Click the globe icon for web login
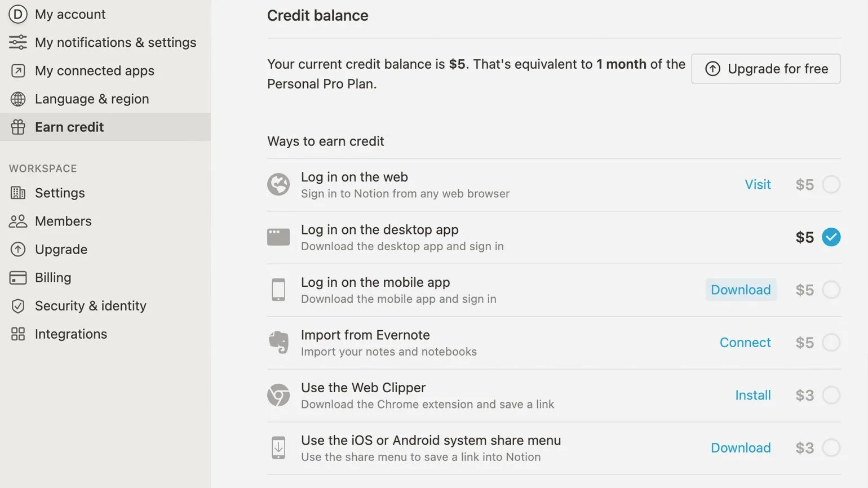868x488 pixels. (278, 184)
